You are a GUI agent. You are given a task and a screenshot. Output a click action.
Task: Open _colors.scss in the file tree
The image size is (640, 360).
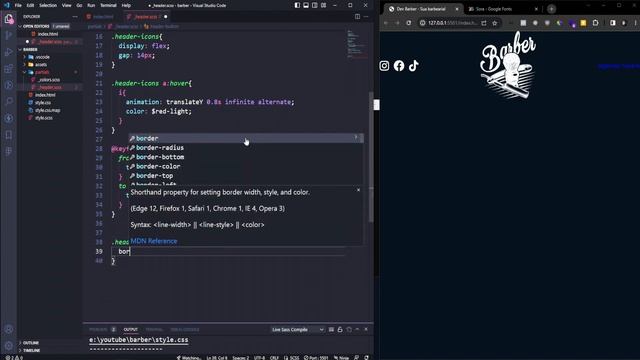[49, 80]
